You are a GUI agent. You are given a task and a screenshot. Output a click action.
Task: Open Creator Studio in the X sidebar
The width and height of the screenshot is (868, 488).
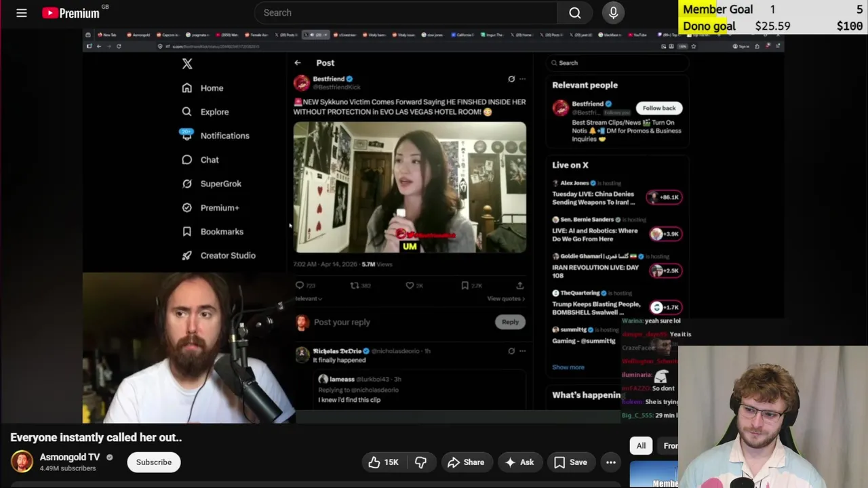pyautogui.click(x=218, y=256)
